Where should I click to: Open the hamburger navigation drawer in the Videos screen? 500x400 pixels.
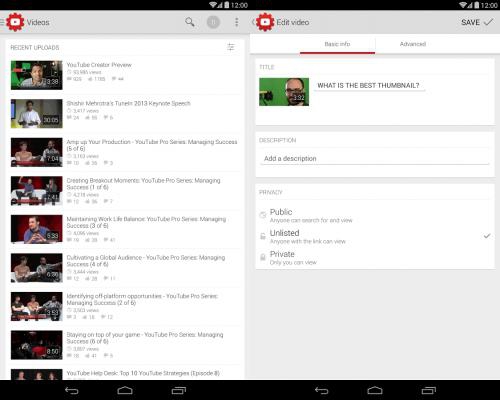click(x=2, y=22)
